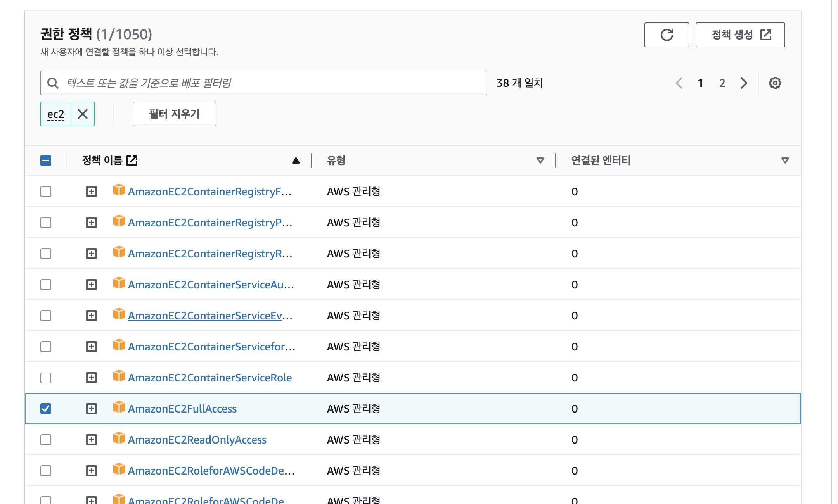838x504 pixels.
Task: Open the 유형 column sort dropdown
Action: click(x=540, y=161)
